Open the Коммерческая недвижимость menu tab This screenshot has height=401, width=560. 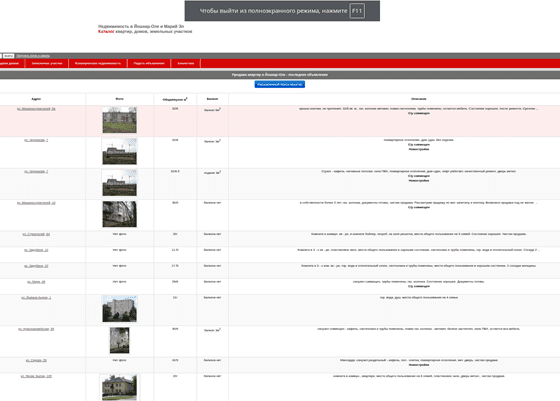pyautogui.click(x=98, y=63)
